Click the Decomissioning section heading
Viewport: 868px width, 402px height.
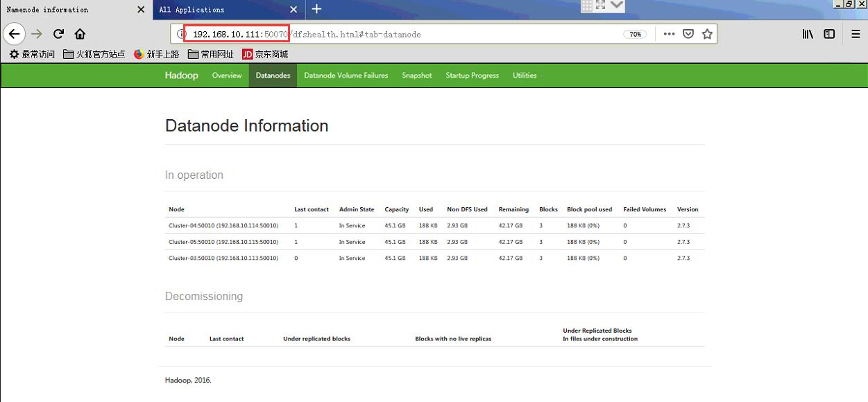tap(204, 296)
